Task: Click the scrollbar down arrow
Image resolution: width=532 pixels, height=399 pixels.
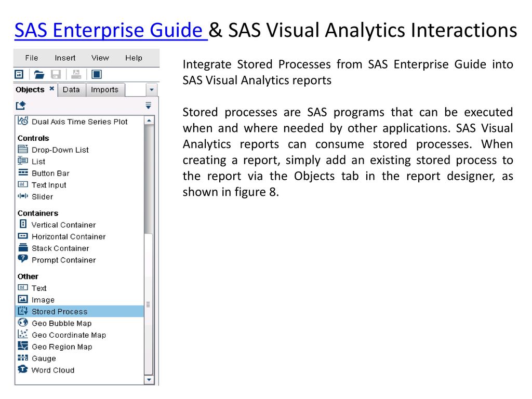Action: pos(149,380)
